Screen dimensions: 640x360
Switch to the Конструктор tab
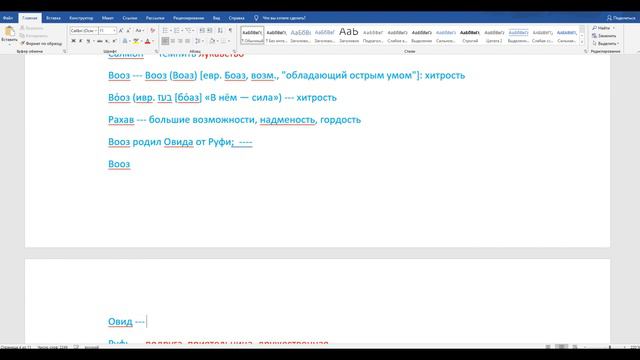tap(81, 18)
